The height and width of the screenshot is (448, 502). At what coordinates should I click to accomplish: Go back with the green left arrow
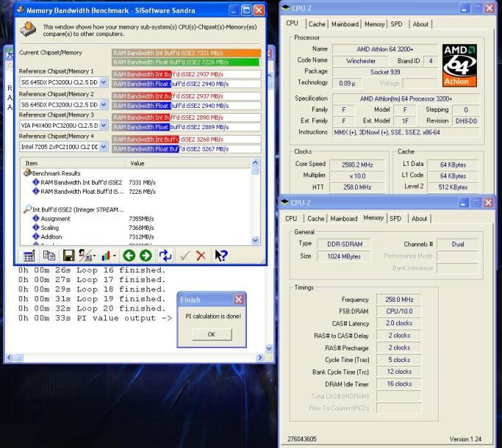(129, 256)
